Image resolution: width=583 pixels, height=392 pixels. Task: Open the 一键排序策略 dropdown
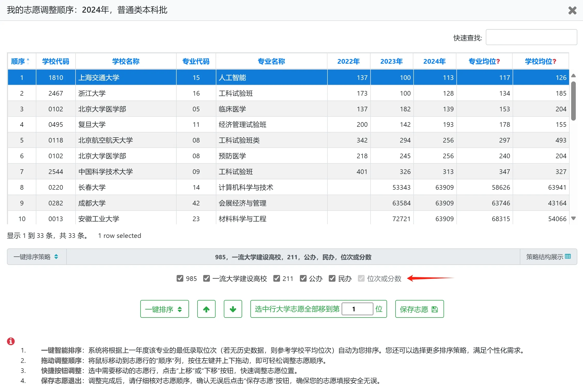36,257
